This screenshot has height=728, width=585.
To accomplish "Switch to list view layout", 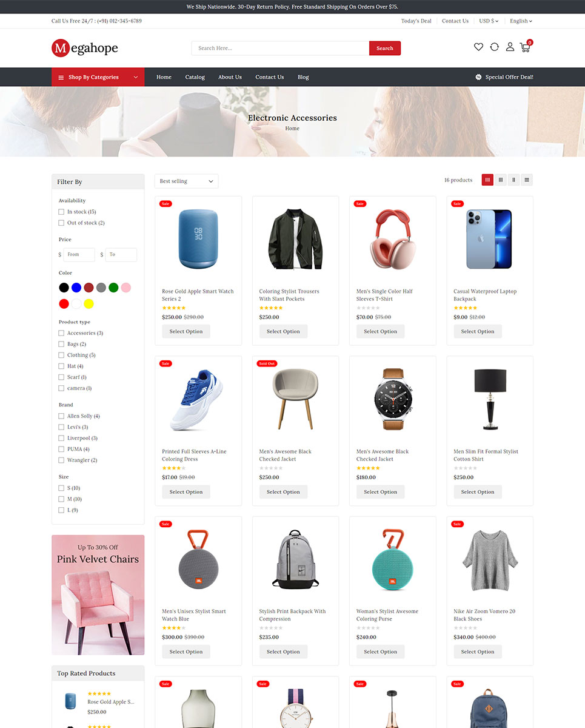I will pos(527,180).
